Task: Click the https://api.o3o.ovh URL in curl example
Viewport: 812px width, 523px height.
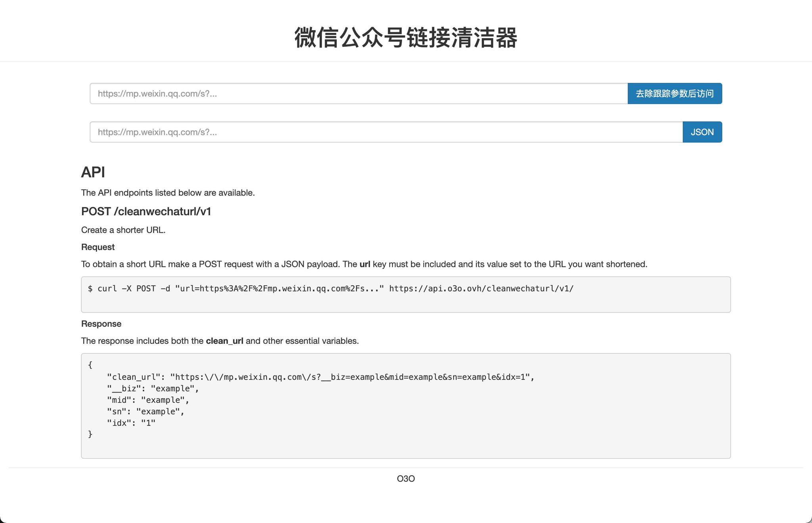Action: pyautogui.click(x=480, y=289)
